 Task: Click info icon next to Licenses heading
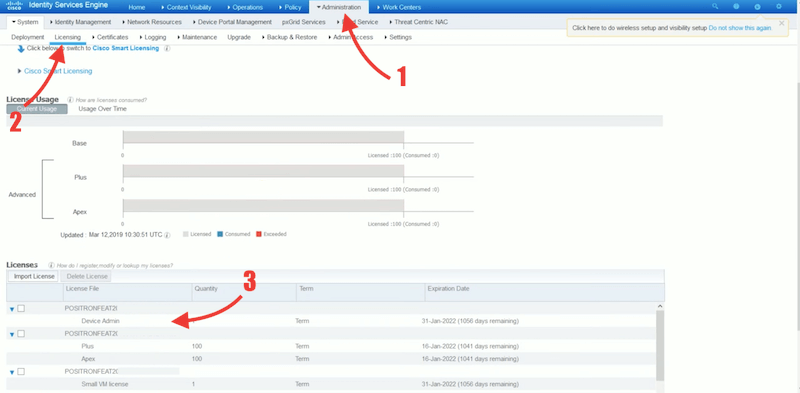click(51, 265)
